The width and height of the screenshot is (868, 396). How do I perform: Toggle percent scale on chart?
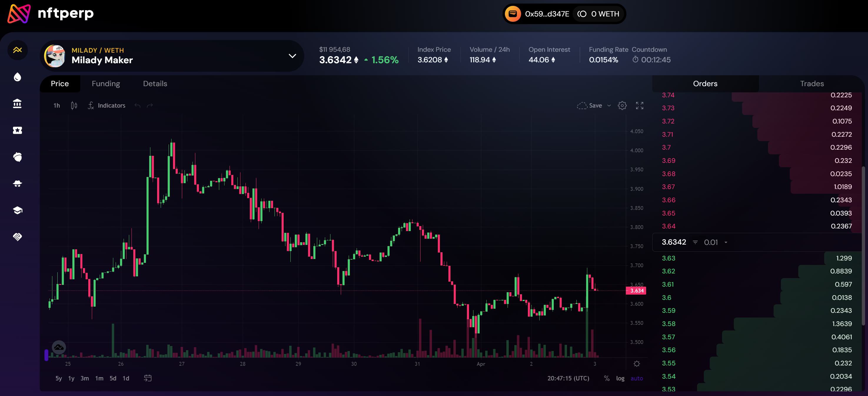[x=606, y=378]
